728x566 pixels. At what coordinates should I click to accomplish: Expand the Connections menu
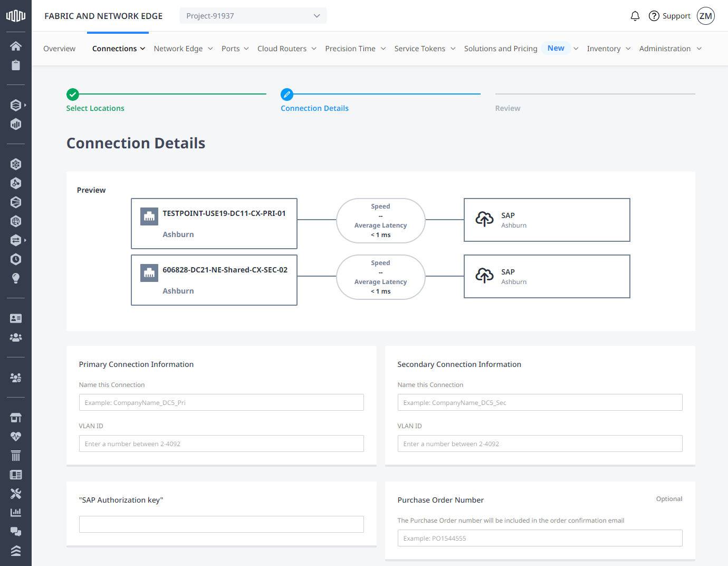(x=119, y=49)
